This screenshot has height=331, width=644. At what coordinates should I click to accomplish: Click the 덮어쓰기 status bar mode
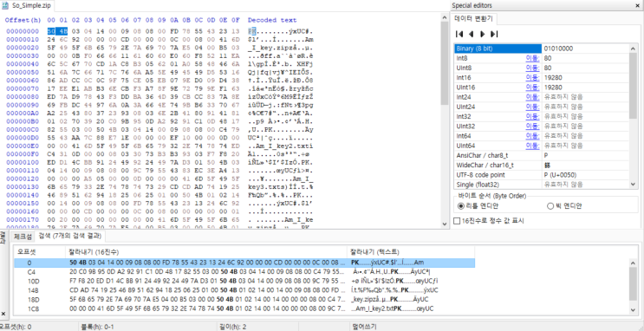coord(364,327)
